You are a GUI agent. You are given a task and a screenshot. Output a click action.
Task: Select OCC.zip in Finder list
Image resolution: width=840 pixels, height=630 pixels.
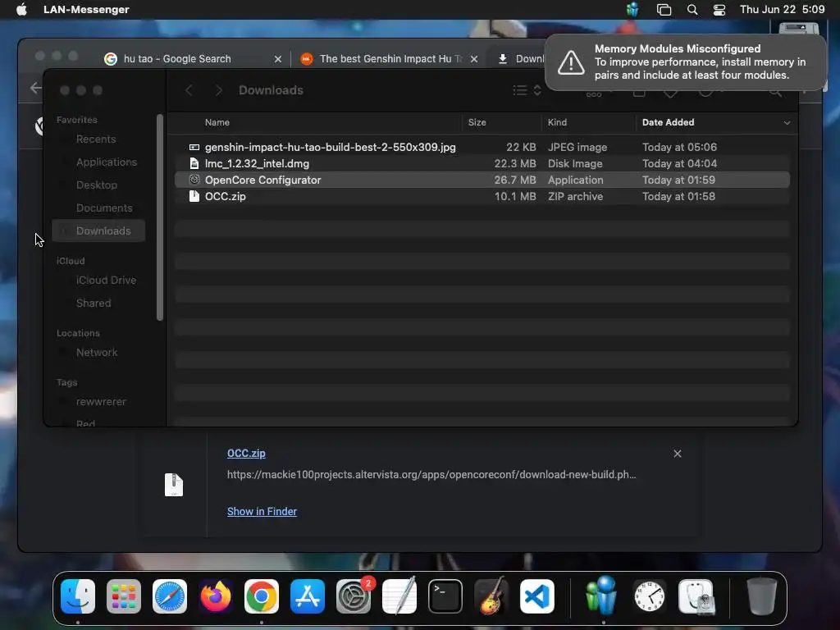coord(482,196)
